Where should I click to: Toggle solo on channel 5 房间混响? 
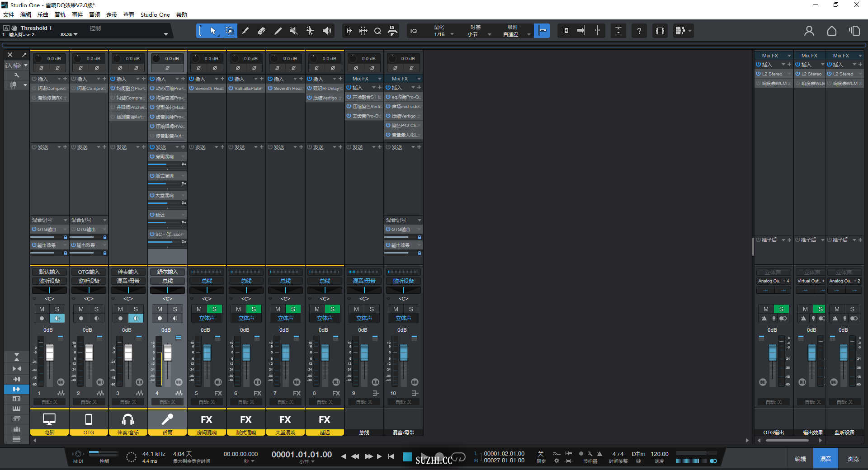coord(214,309)
